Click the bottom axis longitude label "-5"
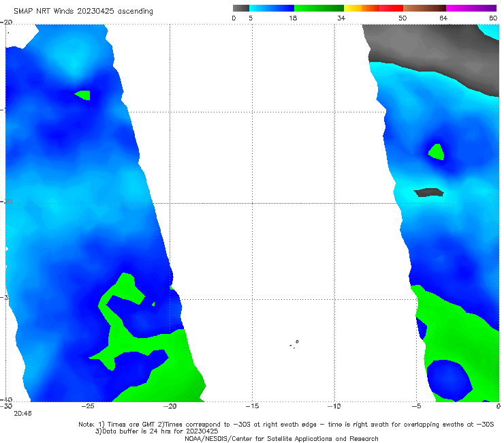504x443 pixels. tap(416, 406)
